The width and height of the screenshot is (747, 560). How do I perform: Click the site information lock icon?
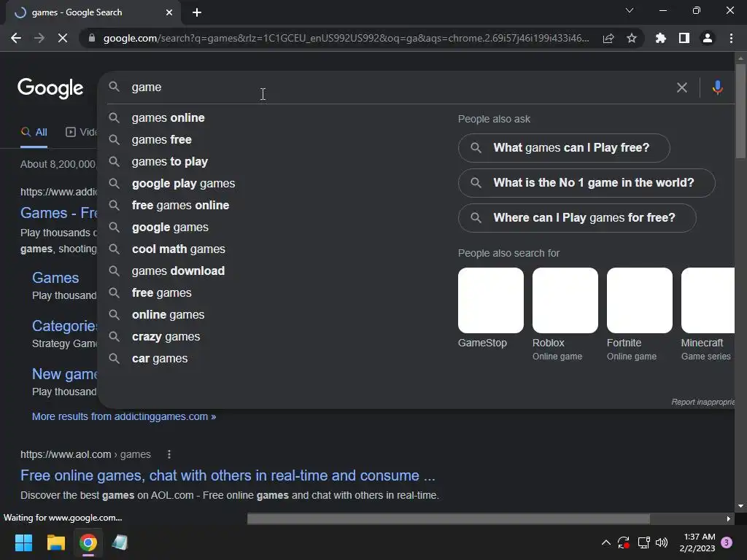[x=92, y=38]
